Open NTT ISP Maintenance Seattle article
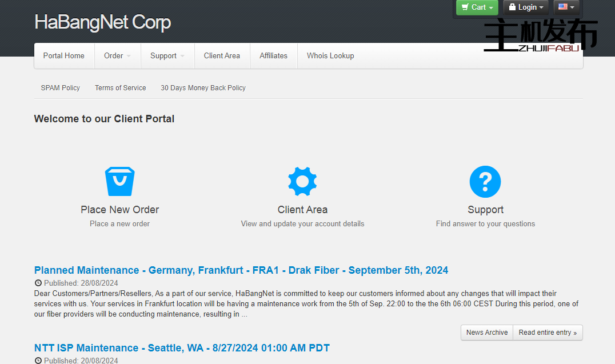The width and height of the screenshot is (615, 364). tap(182, 348)
